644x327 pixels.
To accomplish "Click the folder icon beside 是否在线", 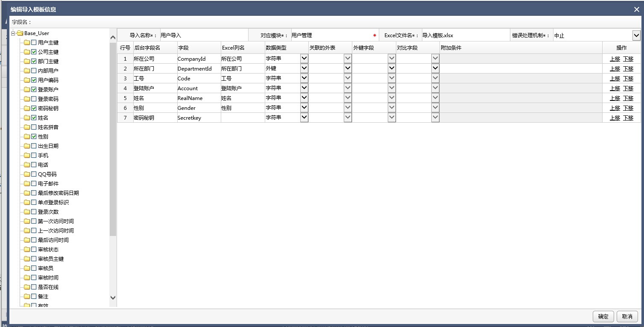I will pyautogui.click(x=27, y=287).
